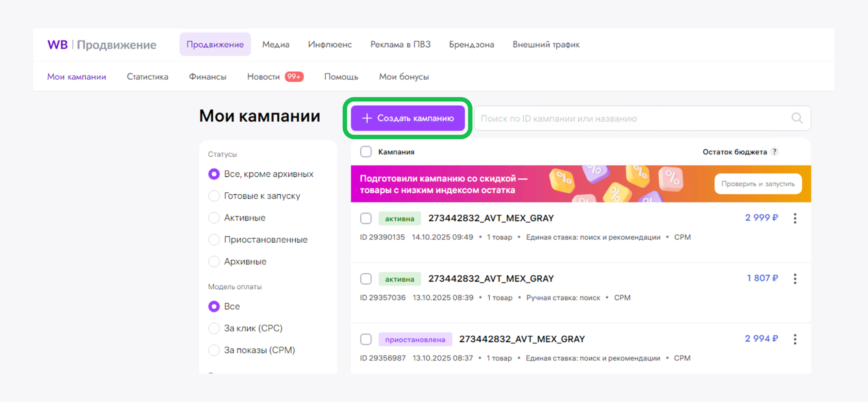
Task: Choose Архивные status radio option
Action: click(x=214, y=261)
